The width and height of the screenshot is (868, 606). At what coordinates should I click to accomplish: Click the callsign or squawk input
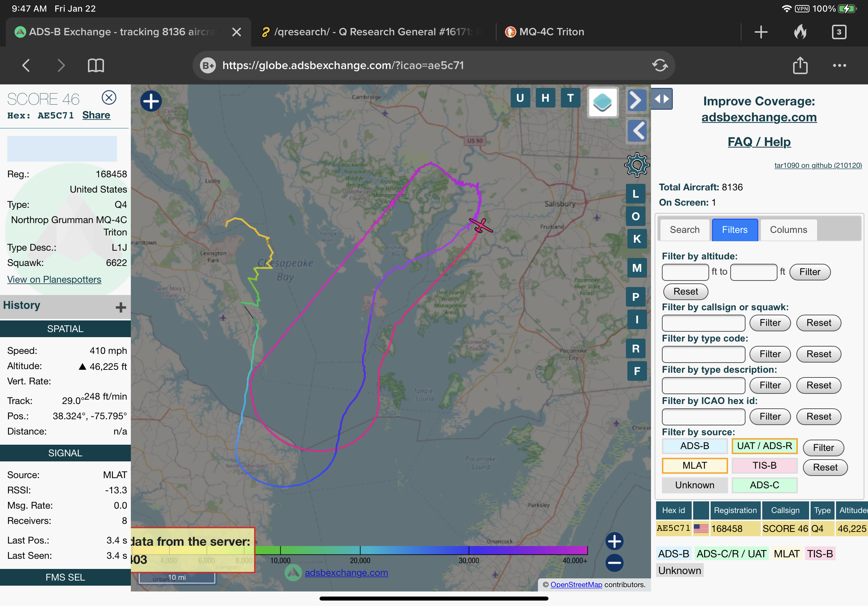(x=704, y=323)
